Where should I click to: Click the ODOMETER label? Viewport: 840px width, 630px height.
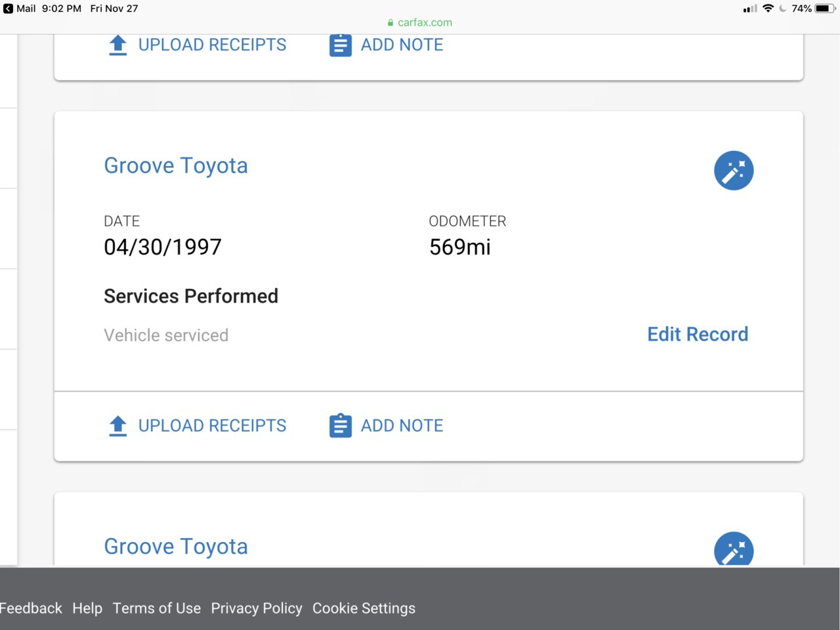click(467, 221)
